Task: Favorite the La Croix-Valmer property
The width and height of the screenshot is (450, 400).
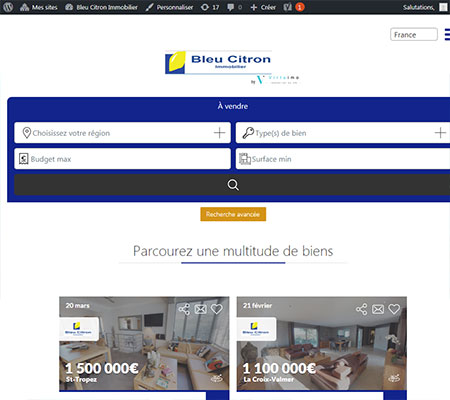Action: 394,309
